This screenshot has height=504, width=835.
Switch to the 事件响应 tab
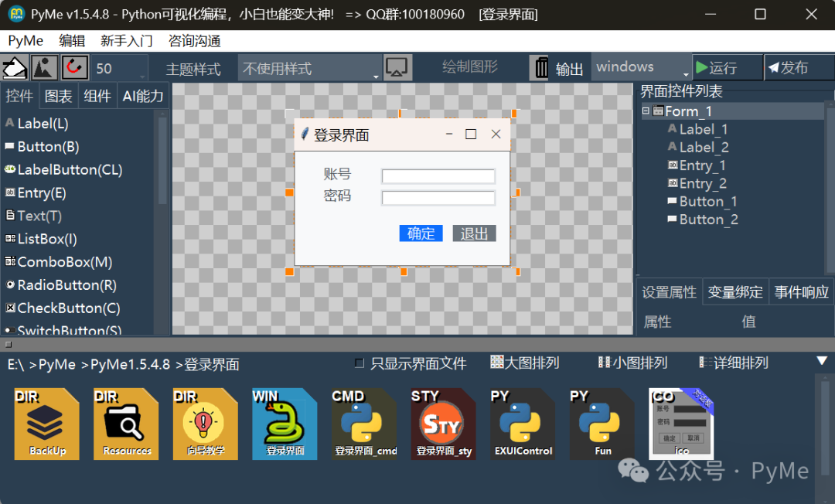[800, 291]
